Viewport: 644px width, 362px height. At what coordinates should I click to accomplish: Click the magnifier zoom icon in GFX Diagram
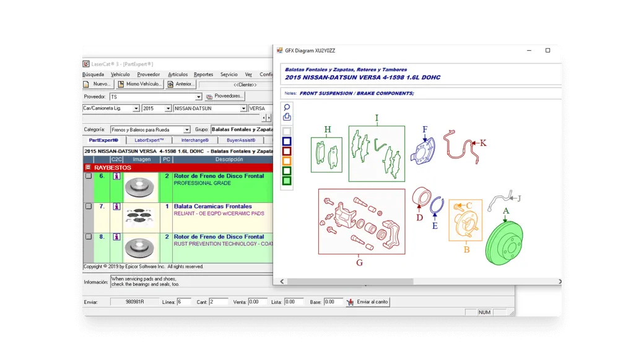[x=287, y=108]
